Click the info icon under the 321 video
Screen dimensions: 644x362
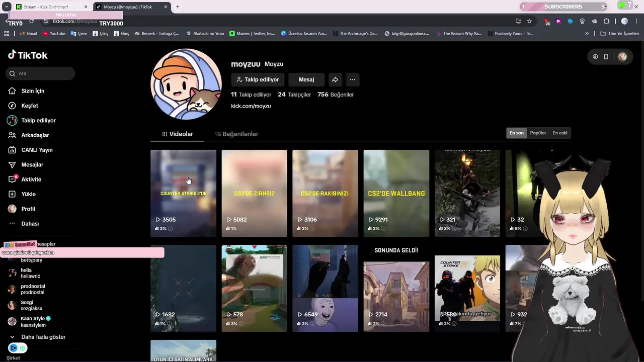click(x=454, y=229)
